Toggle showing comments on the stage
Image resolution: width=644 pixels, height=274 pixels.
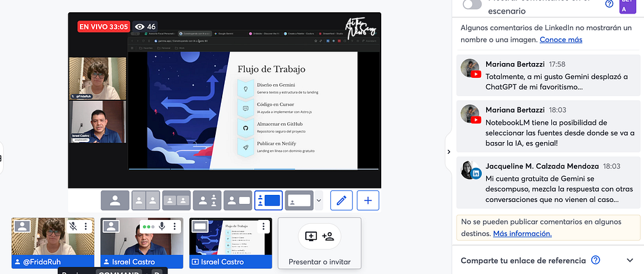[472, 5]
